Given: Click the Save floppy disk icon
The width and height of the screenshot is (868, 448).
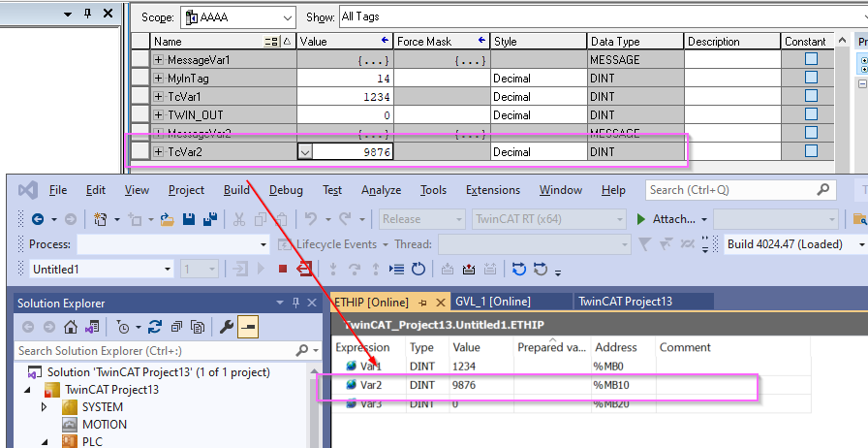Looking at the screenshot, I should 189,219.
